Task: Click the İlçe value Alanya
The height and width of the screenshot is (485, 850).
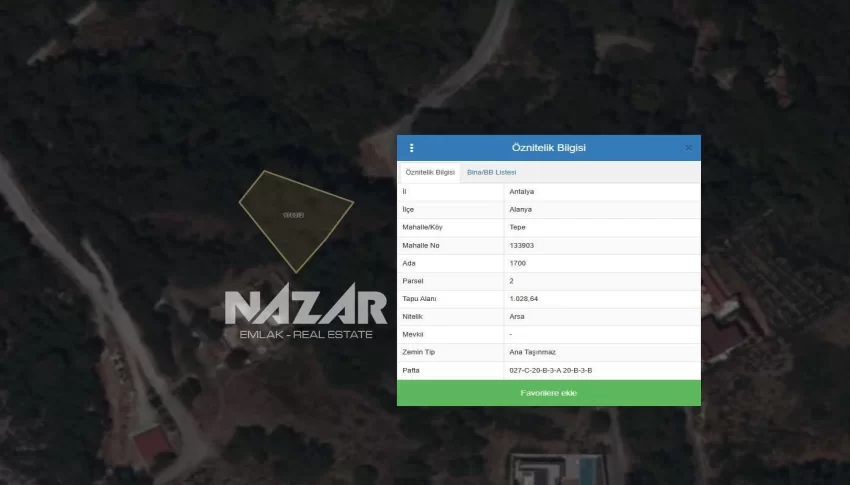Action: pyautogui.click(x=521, y=209)
